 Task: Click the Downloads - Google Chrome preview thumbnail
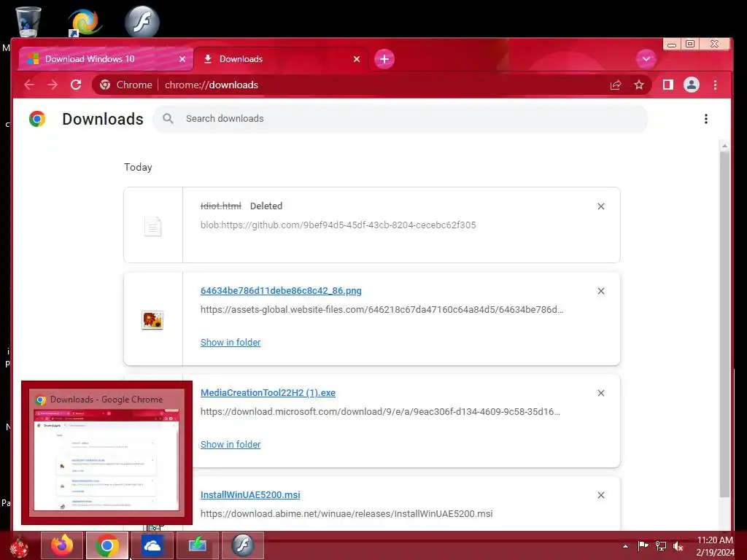tap(107, 452)
